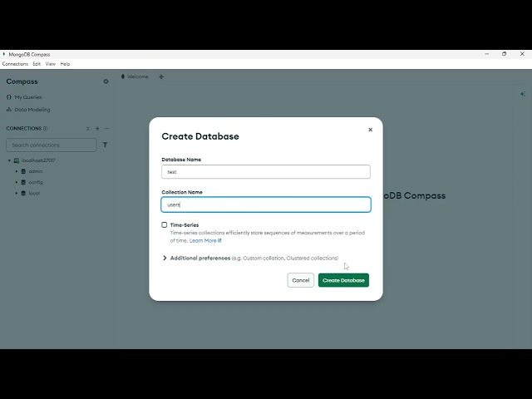Open the Learn More link
The width and height of the screenshot is (532, 399).
[205, 240]
